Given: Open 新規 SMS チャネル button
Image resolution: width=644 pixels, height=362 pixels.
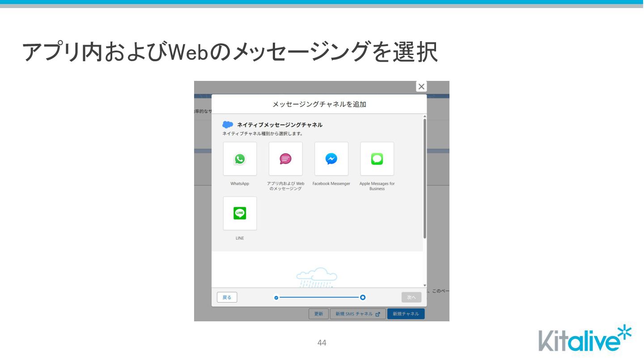Looking at the screenshot, I should click(358, 314).
